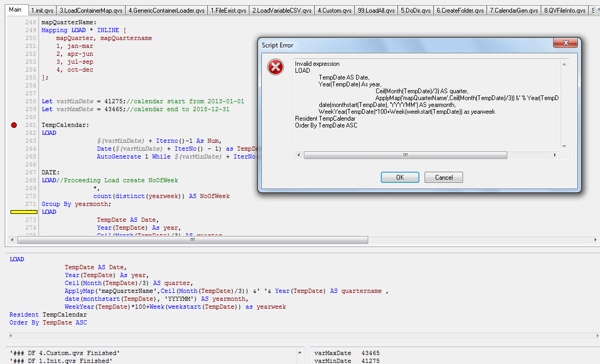Viewport: 600px width, 364px height.
Task: Click statement pane scroll left arrow
Action: [x=11, y=336]
